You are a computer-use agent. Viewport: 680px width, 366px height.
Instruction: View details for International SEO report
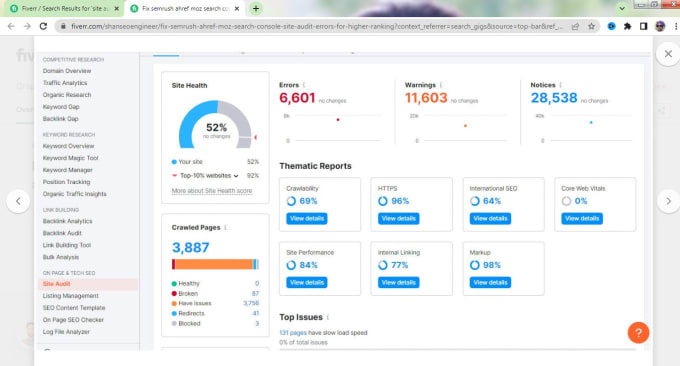click(490, 219)
